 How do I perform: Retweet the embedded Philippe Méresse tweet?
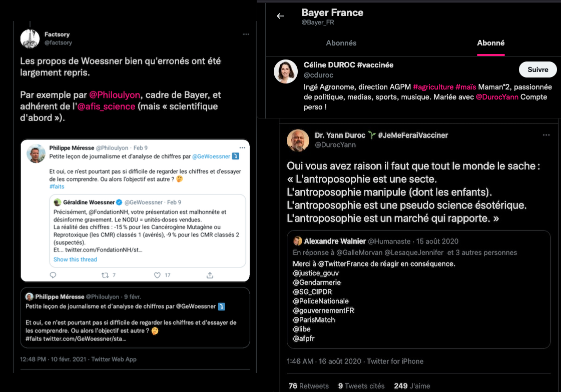(x=105, y=275)
